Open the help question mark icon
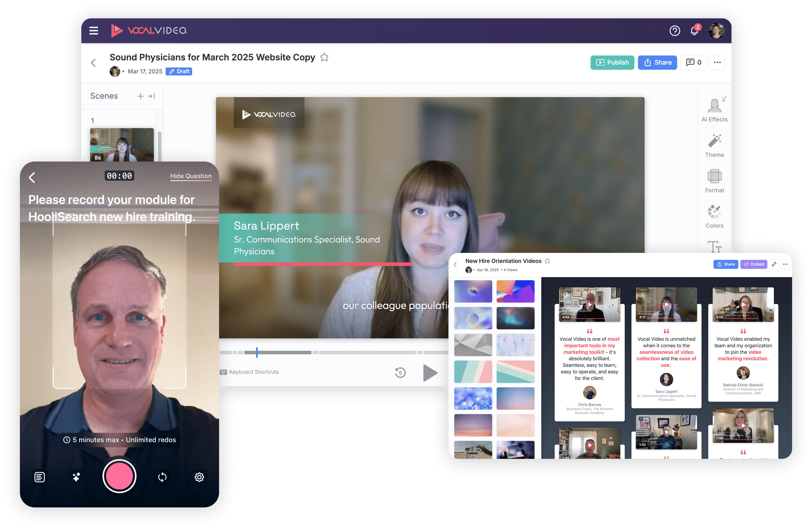812x529 pixels. (674, 31)
